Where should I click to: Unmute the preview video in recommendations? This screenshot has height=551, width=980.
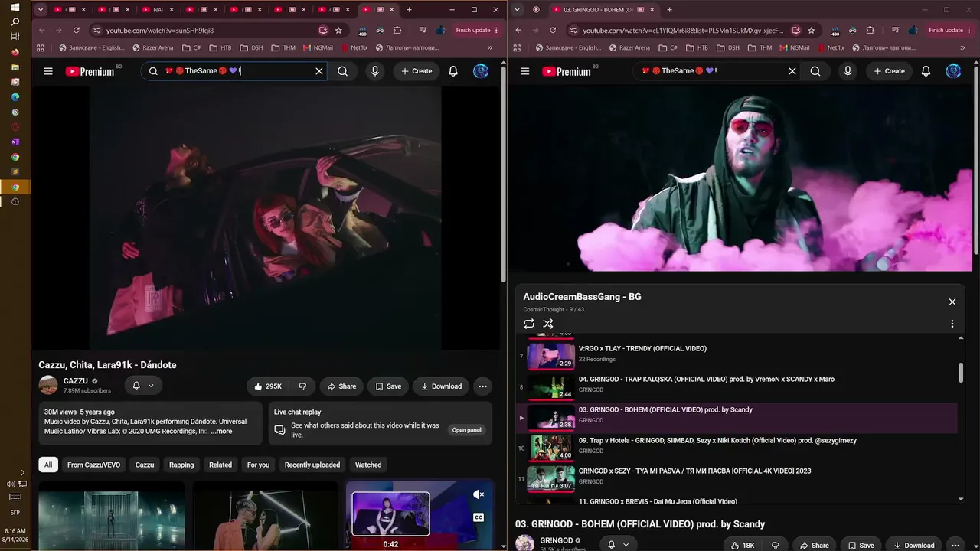point(479,494)
